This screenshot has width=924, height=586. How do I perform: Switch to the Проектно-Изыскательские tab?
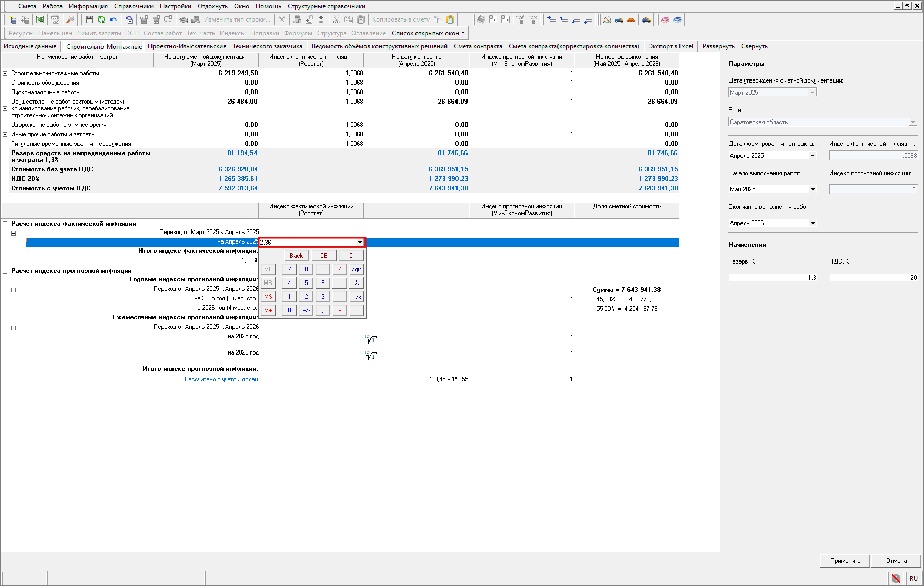(187, 46)
